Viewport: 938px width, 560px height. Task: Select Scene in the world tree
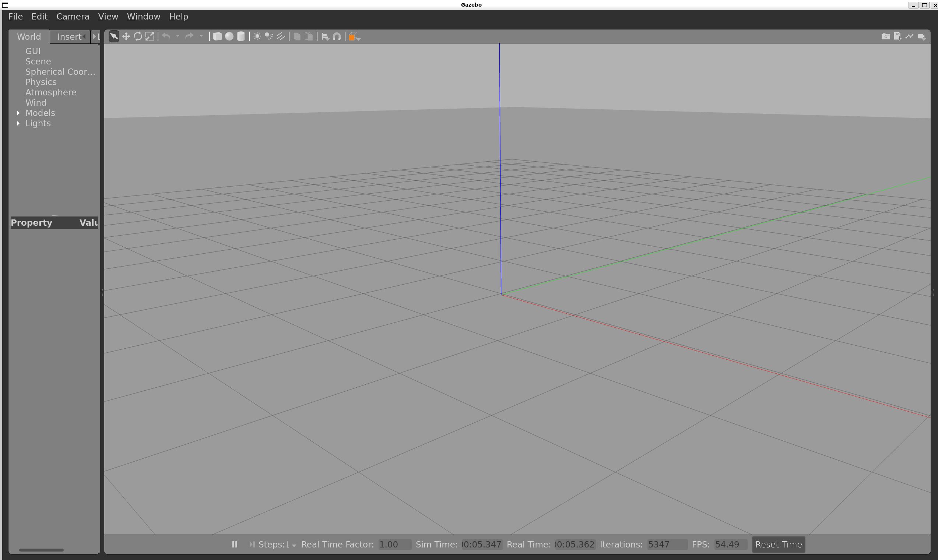(38, 61)
